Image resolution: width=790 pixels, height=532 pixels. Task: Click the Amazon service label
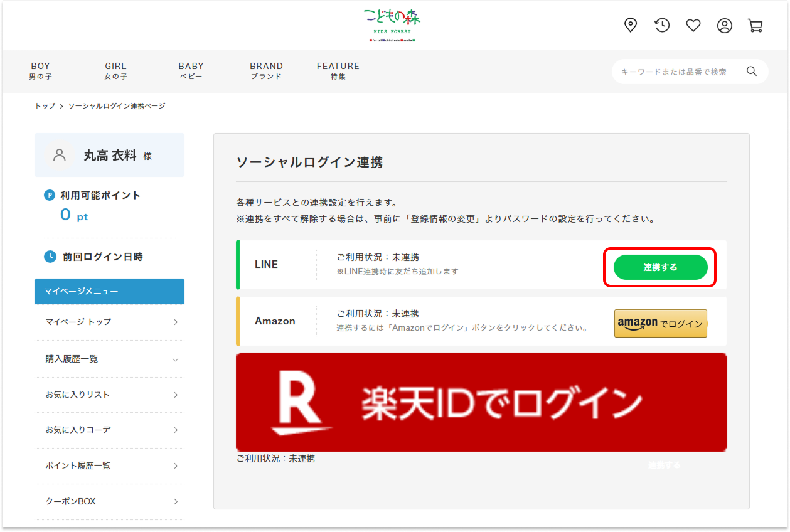[x=275, y=321]
